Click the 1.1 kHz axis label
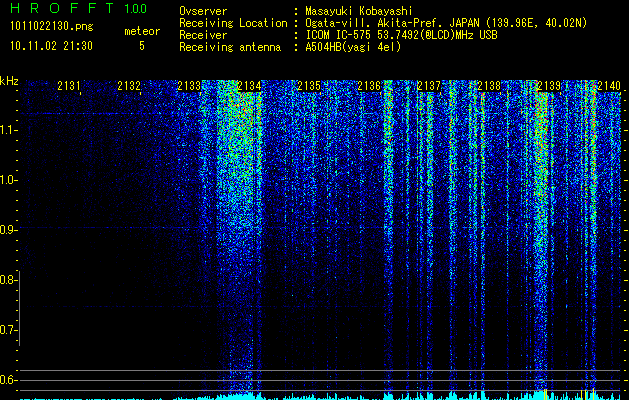 [x=7, y=130]
